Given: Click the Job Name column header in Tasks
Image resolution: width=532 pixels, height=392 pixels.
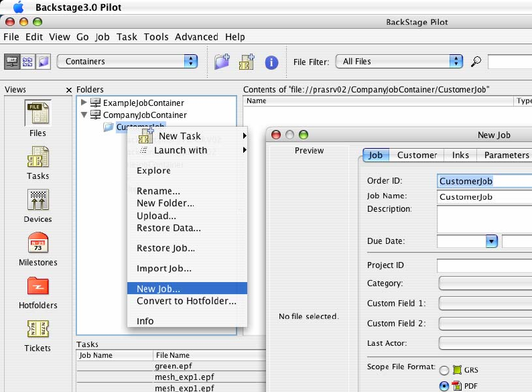Looking at the screenshot, I should tap(115, 355).
